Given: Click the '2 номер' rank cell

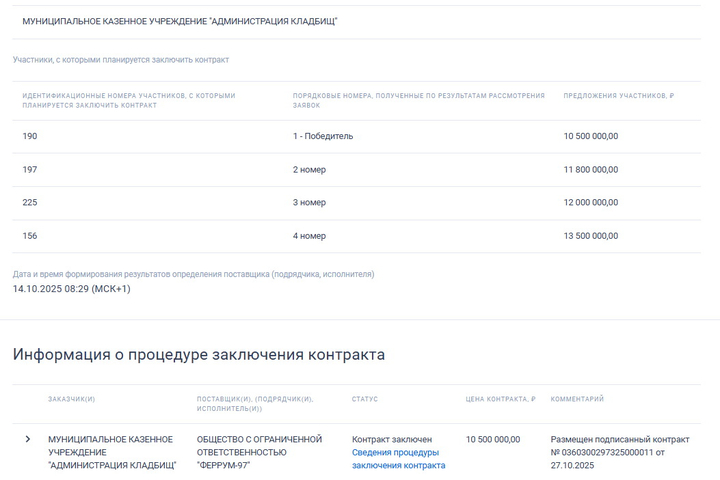Looking at the screenshot, I should point(309,170).
